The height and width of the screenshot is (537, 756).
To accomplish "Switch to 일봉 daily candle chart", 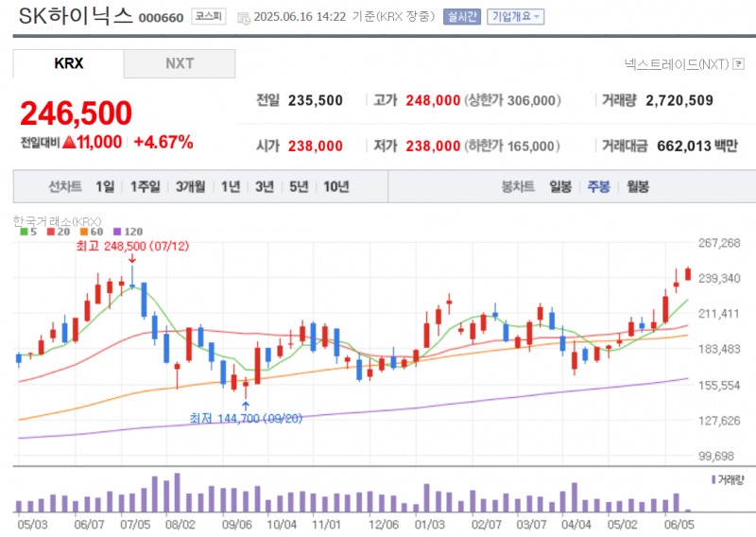I will (560, 186).
